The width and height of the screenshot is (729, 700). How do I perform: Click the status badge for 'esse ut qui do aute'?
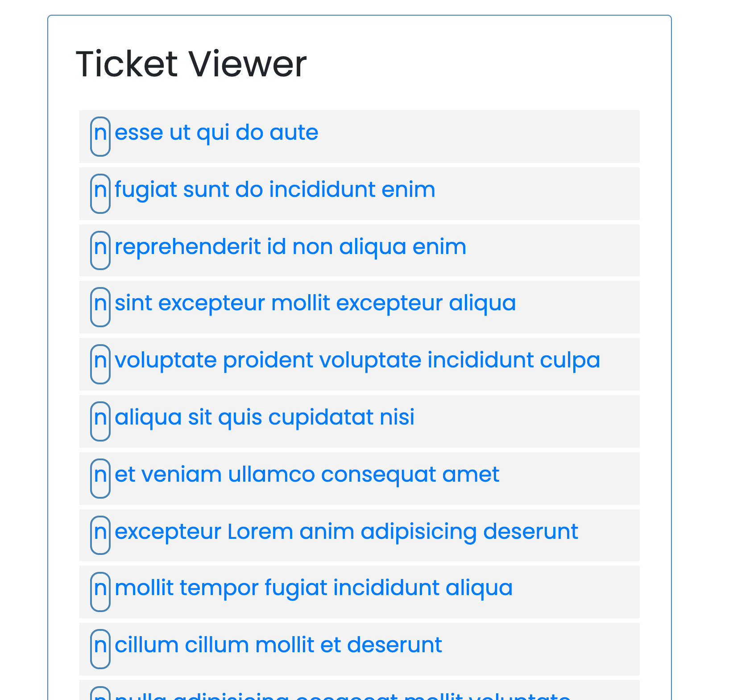point(100,137)
